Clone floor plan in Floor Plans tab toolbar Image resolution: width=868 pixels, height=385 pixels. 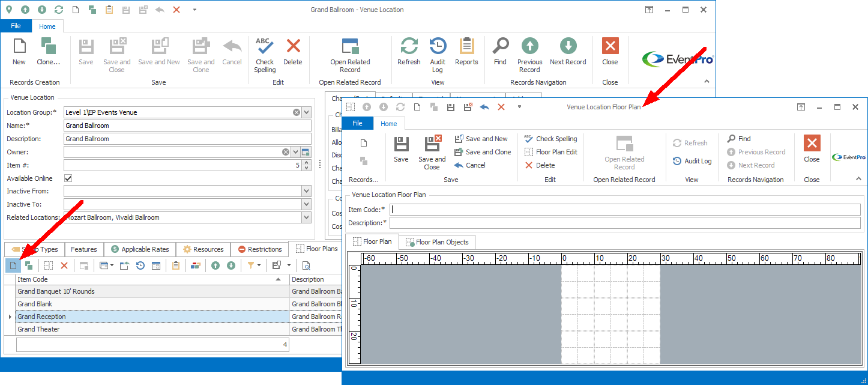click(x=28, y=265)
